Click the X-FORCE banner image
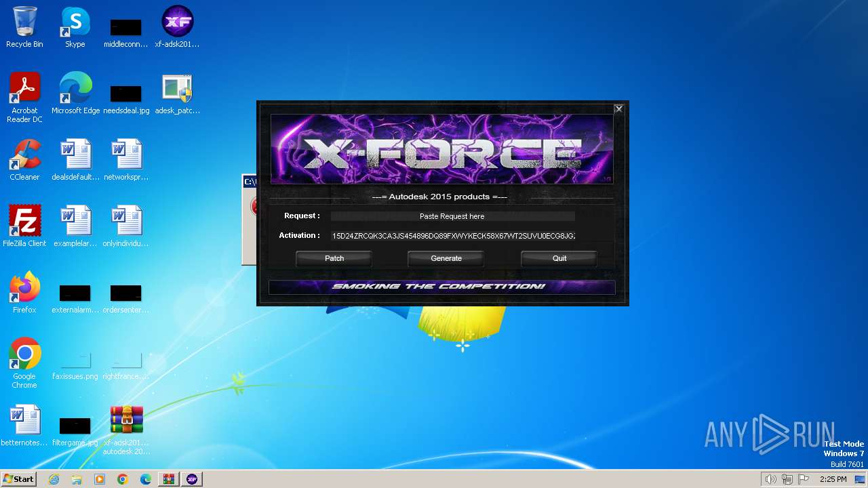868x488 pixels. 441,149
